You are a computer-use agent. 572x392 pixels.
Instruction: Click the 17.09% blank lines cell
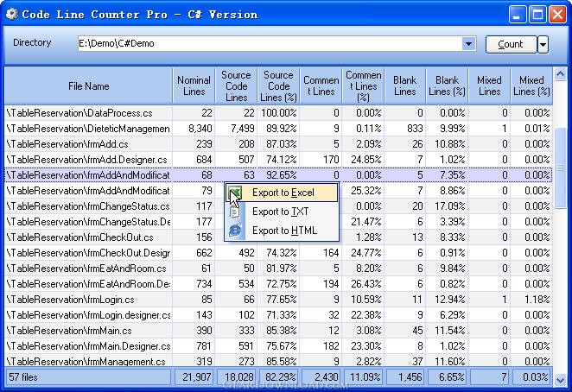click(447, 206)
